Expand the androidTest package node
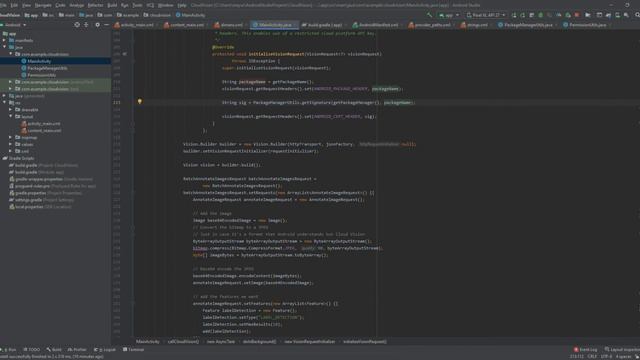The image size is (640, 360). pyautogui.click(x=11, y=82)
